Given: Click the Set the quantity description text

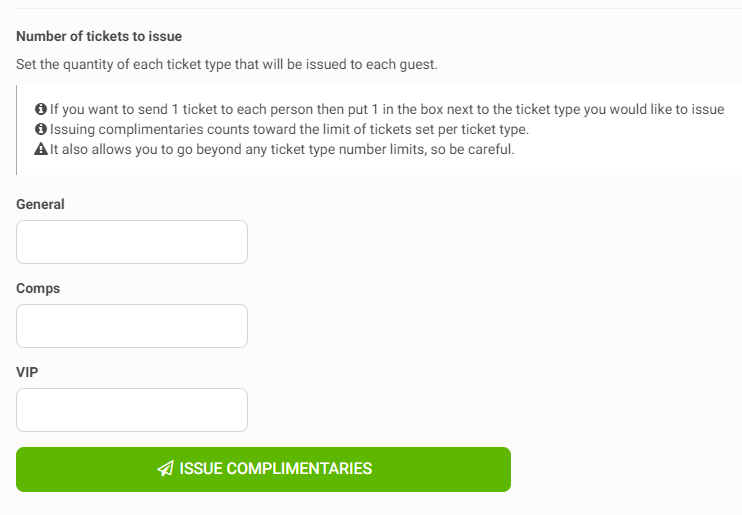Looking at the screenshot, I should [x=227, y=64].
